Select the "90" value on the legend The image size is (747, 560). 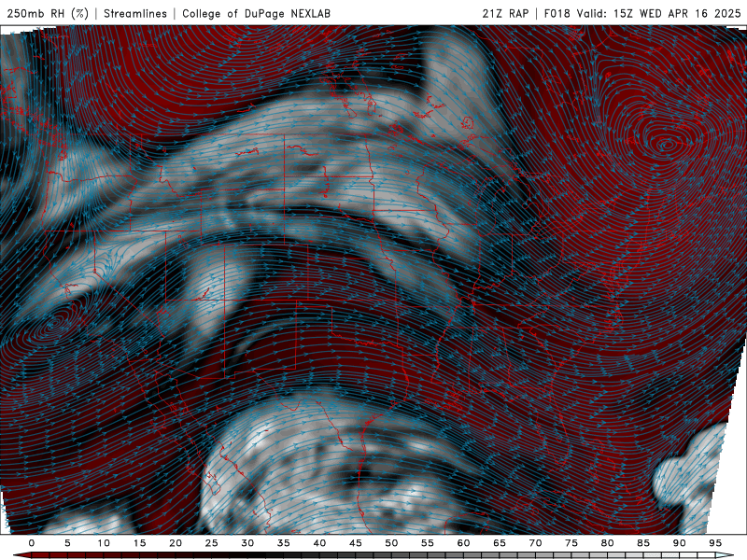[680, 543]
